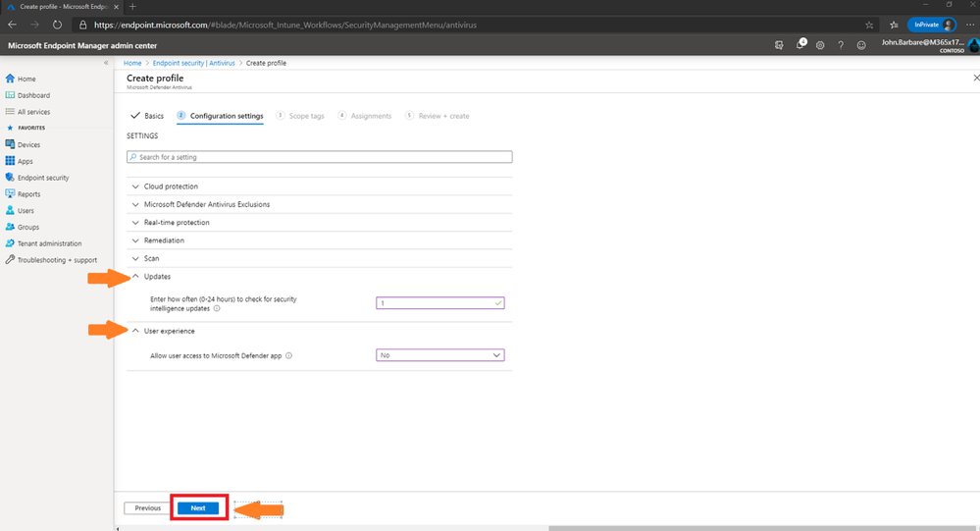Open portal settings gear
Viewport: 980px width, 531px height.
click(x=820, y=45)
